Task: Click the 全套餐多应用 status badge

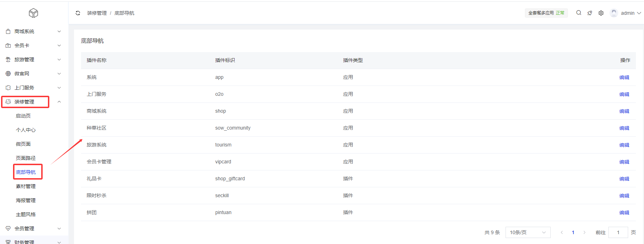Action: pos(546,13)
